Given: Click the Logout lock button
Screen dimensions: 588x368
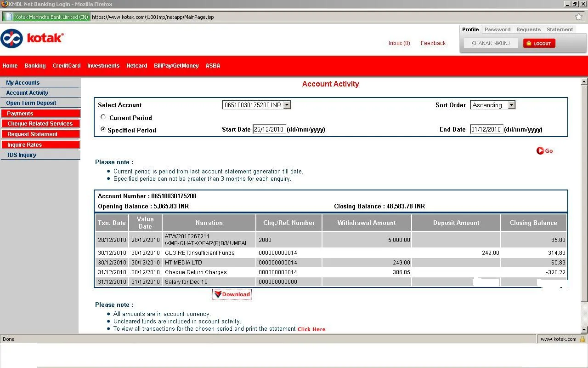Looking at the screenshot, I should coord(539,43).
